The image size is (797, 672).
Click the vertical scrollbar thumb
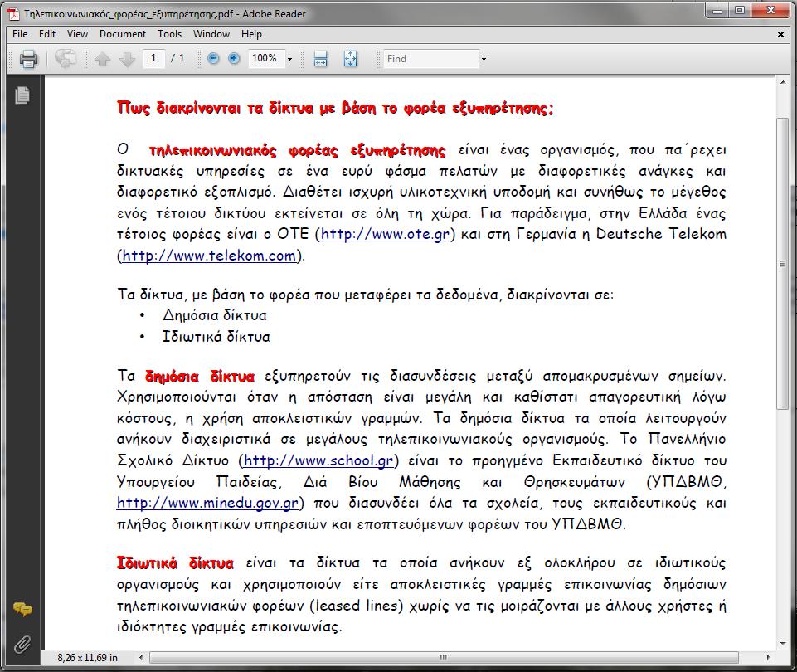tap(782, 263)
